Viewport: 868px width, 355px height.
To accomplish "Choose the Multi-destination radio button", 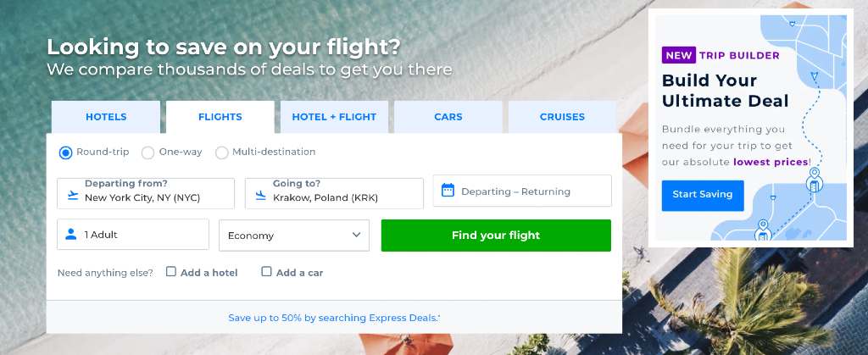I will pyautogui.click(x=222, y=153).
